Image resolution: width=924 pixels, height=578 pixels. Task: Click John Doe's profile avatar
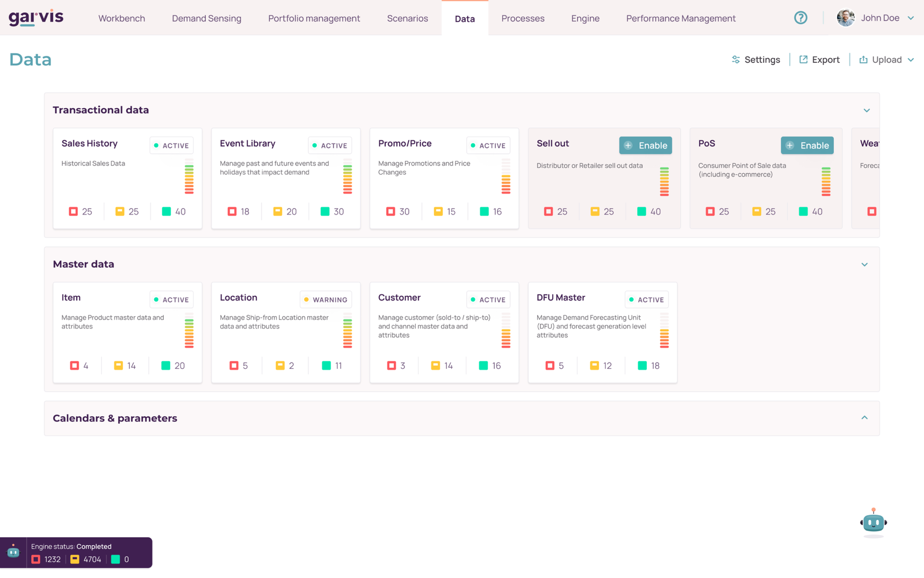[846, 18]
